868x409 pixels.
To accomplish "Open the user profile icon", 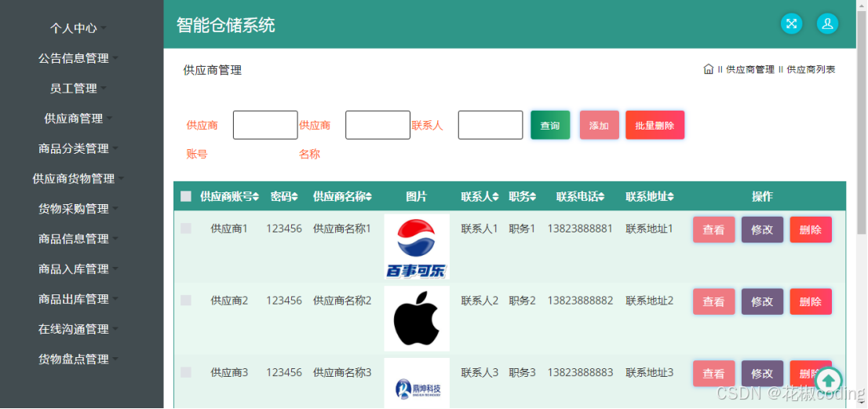I will click(828, 24).
